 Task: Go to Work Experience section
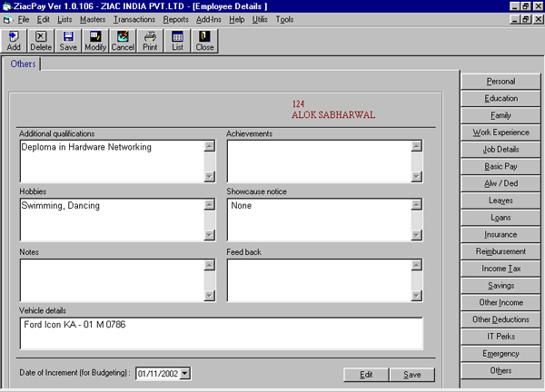click(500, 132)
